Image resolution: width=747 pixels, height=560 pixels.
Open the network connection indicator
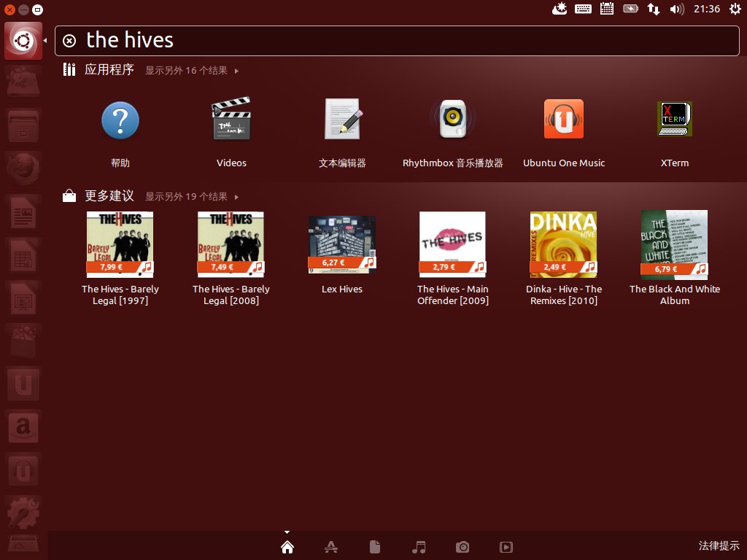point(654,9)
